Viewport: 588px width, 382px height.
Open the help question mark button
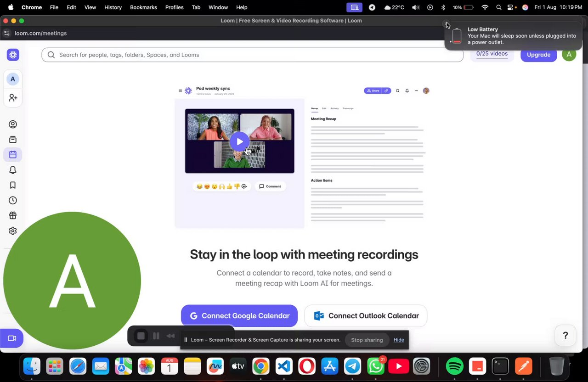(565, 335)
